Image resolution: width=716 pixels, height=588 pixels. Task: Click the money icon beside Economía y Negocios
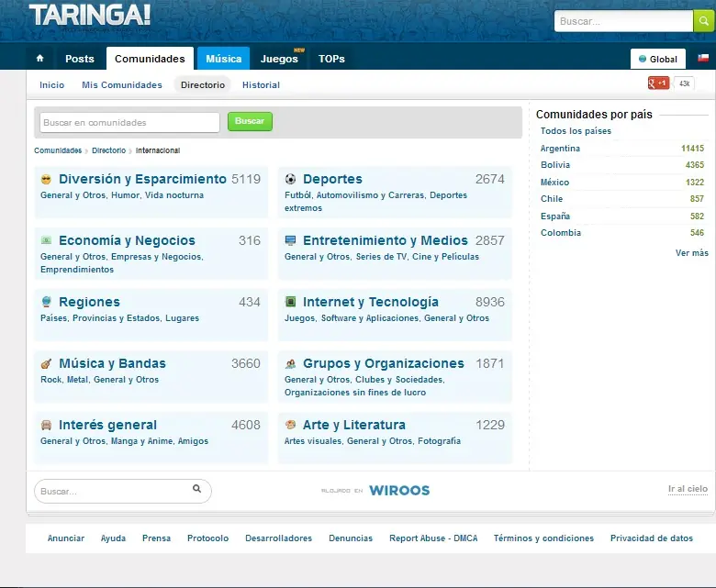(x=46, y=240)
